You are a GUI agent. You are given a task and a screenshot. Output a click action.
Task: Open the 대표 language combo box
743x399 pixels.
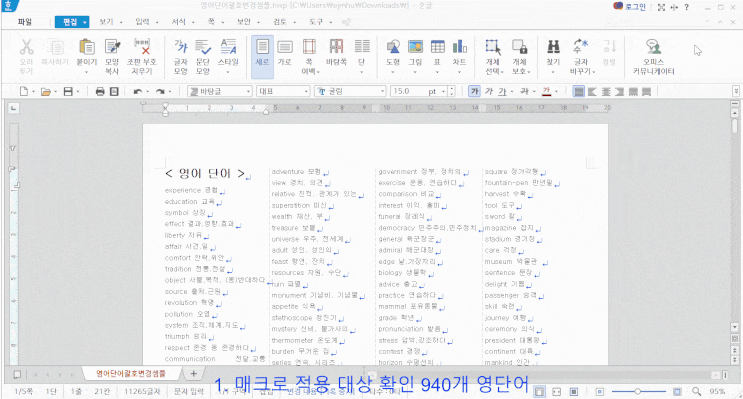point(283,91)
